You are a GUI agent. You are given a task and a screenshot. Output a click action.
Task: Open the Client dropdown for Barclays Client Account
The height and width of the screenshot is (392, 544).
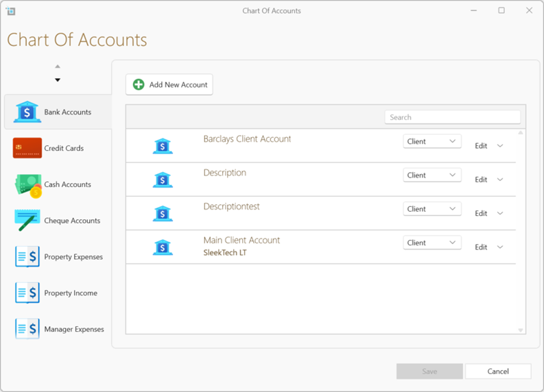[x=431, y=141]
